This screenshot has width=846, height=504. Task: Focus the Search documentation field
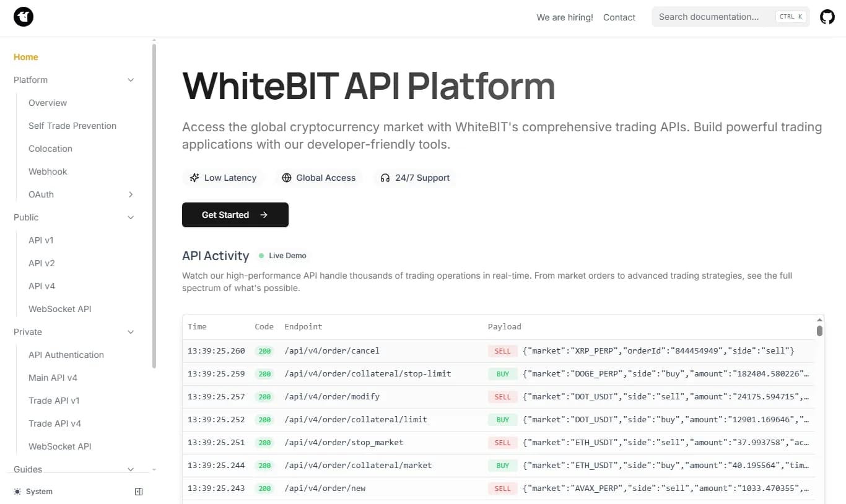731,17
